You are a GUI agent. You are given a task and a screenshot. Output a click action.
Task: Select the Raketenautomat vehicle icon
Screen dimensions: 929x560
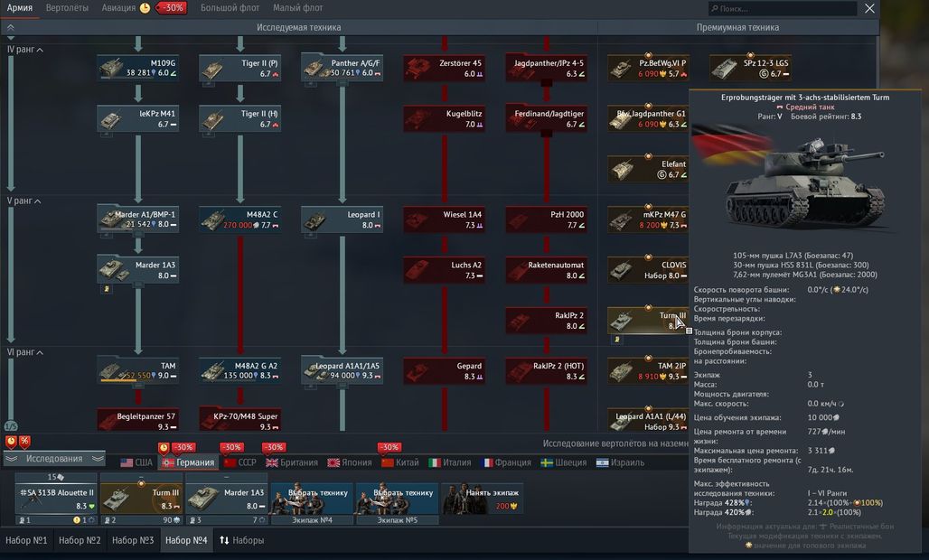click(546, 270)
